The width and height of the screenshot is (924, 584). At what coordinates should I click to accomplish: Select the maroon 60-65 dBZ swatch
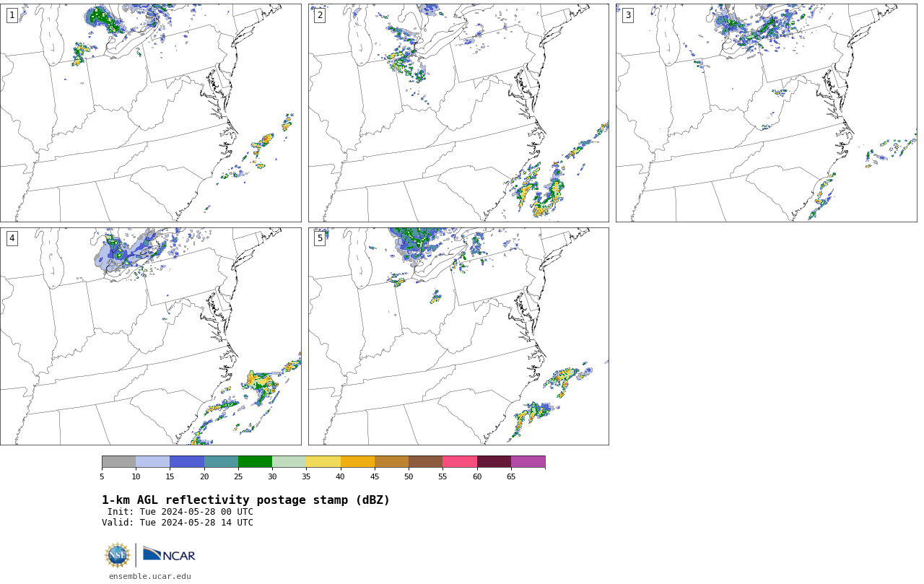[494, 462]
